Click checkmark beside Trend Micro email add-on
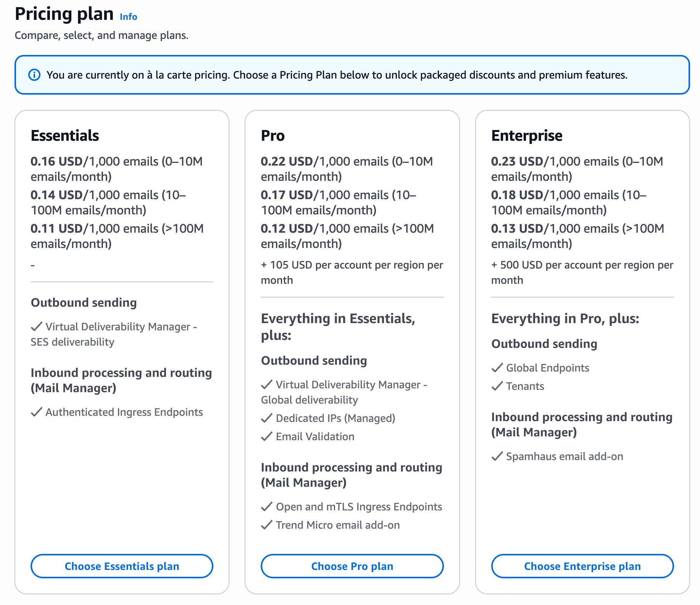The width and height of the screenshot is (700, 605). 267,525
